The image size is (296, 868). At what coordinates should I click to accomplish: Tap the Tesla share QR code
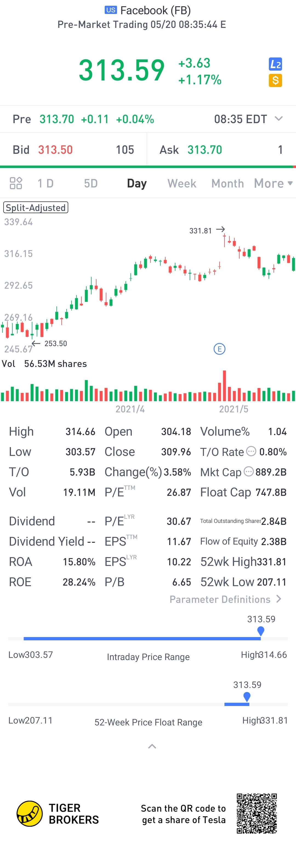(257, 813)
